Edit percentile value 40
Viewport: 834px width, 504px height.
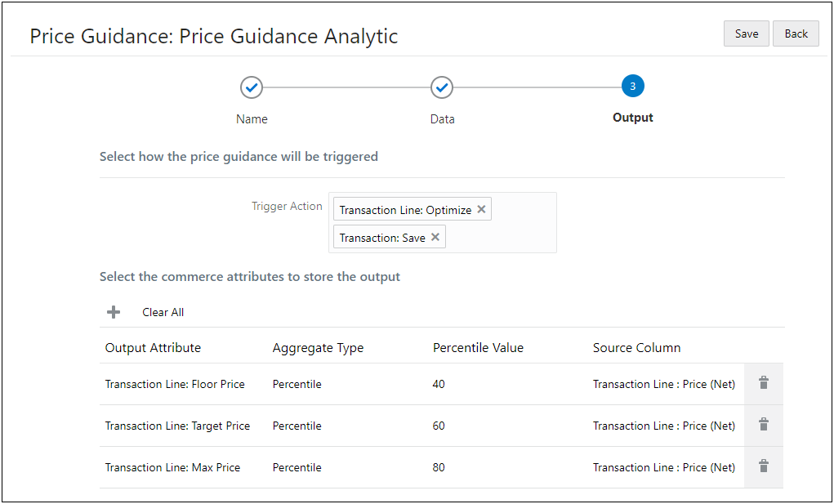point(439,384)
